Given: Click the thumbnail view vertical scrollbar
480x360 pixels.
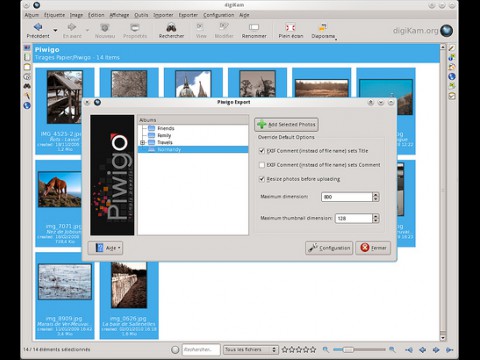Looking at the screenshot, I should pyautogui.click(x=443, y=192).
